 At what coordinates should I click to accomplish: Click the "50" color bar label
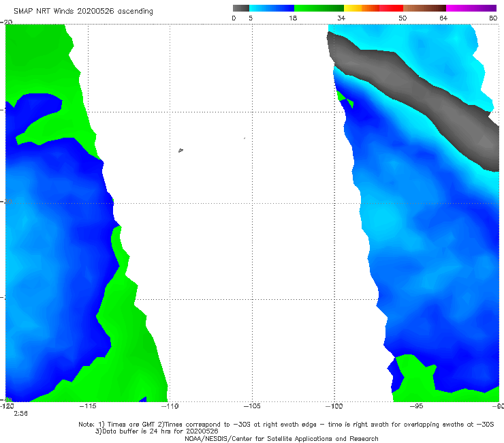[403, 18]
